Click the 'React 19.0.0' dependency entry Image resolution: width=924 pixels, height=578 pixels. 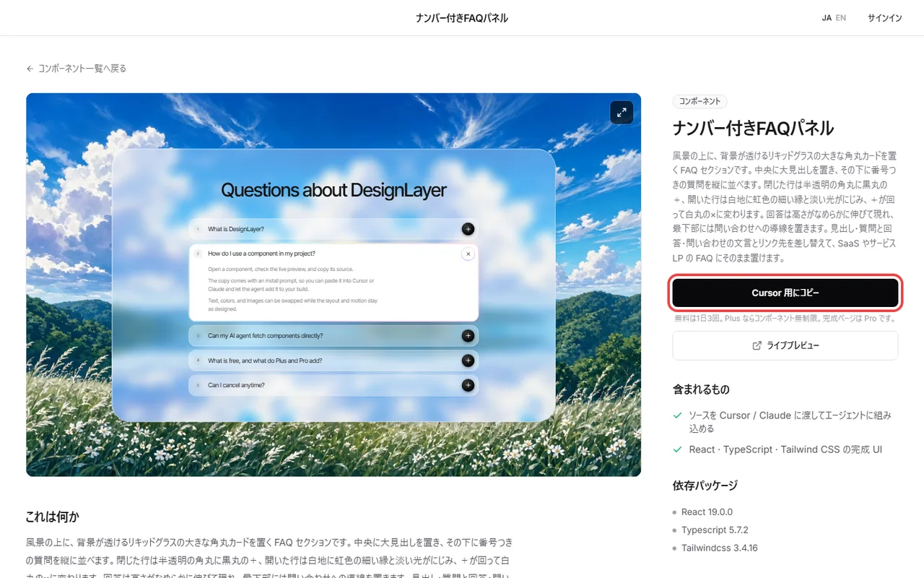[x=707, y=512]
